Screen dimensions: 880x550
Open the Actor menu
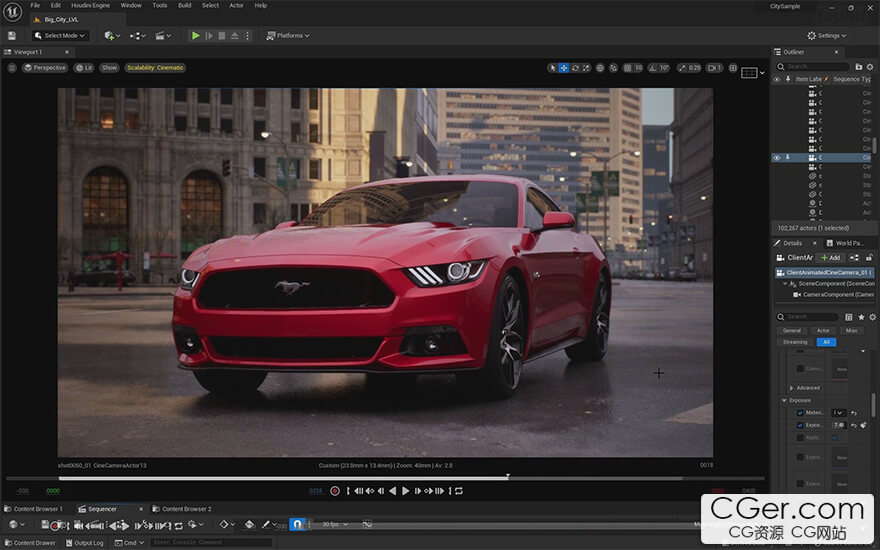point(236,5)
